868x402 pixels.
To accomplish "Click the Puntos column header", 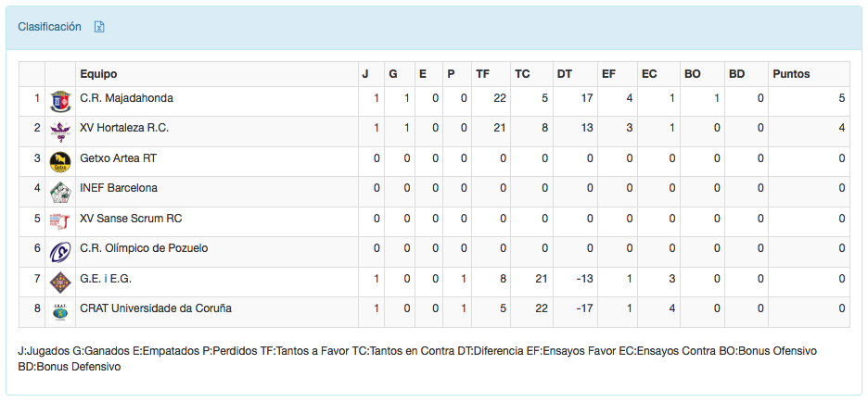I will tap(791, 74).
